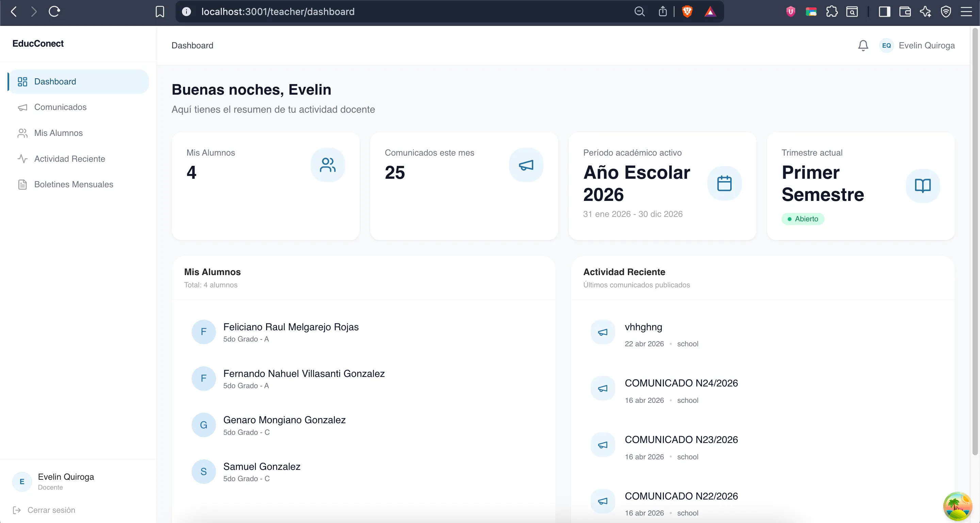Click Cerrar sesión to log out

click(x=51, y=510)
